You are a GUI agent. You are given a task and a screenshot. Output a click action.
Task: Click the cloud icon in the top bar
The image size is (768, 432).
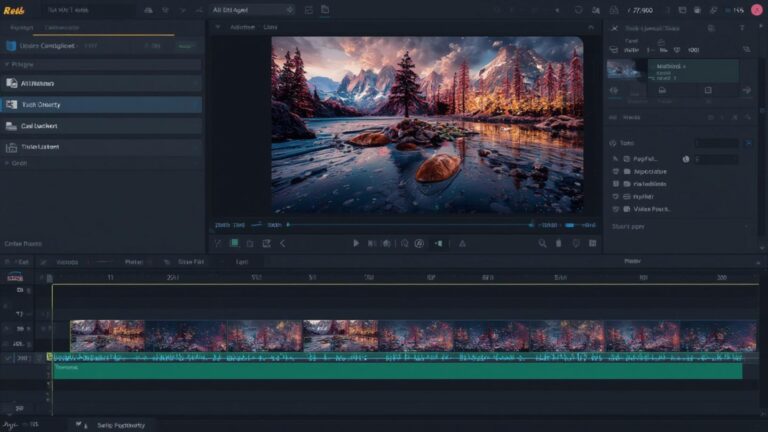(x=148, y=10)
